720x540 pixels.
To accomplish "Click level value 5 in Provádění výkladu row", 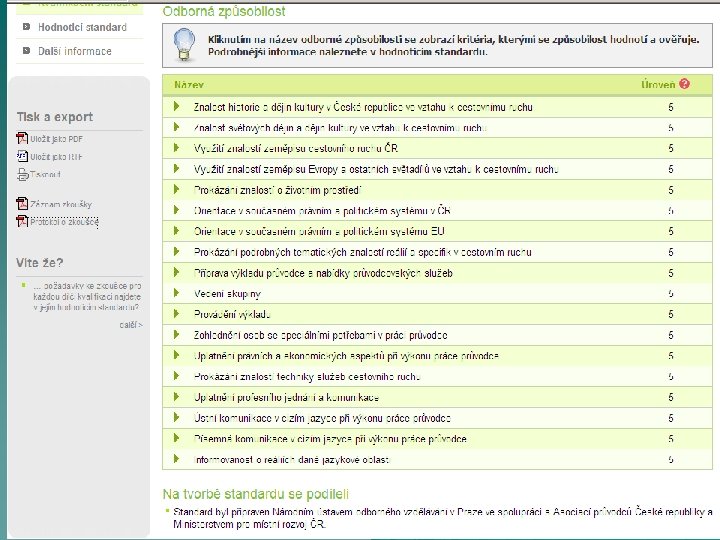I will (671, 315).
